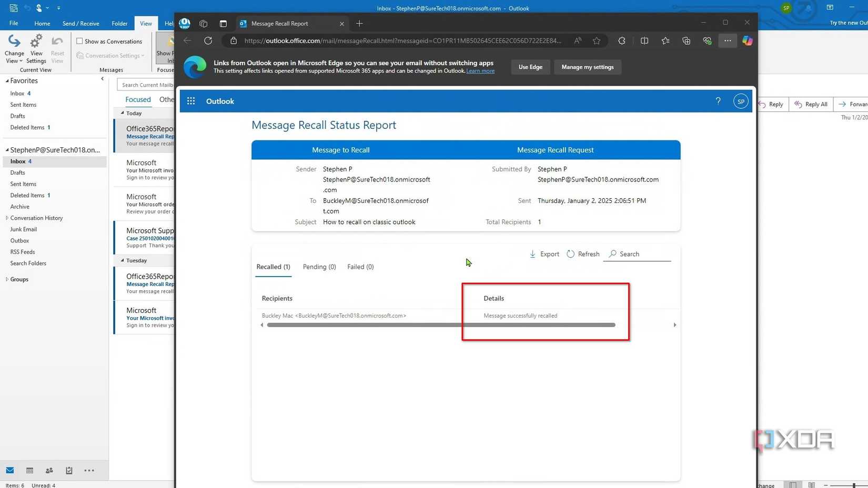The height and width of the screenshot is (488, 868).
Task: Open the Edge profile icon
Action: pyautogui.click(x=185, y=23)
